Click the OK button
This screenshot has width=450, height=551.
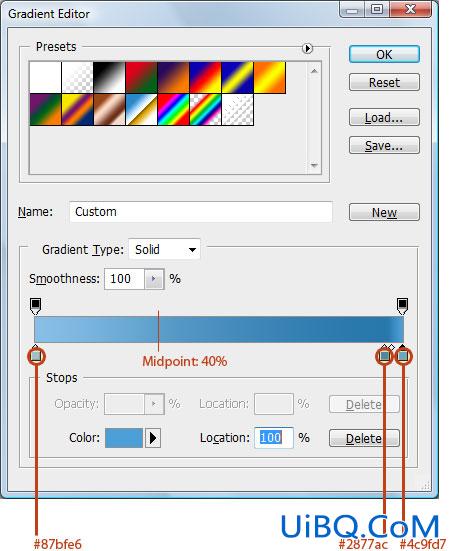click(x=384, y=54)
